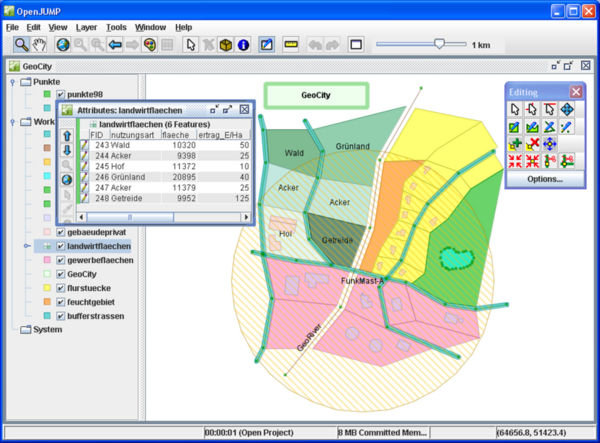This screenshot has width=600, height=443.
Task: Hide the flurstuecke layer
Action: [60, 288]
